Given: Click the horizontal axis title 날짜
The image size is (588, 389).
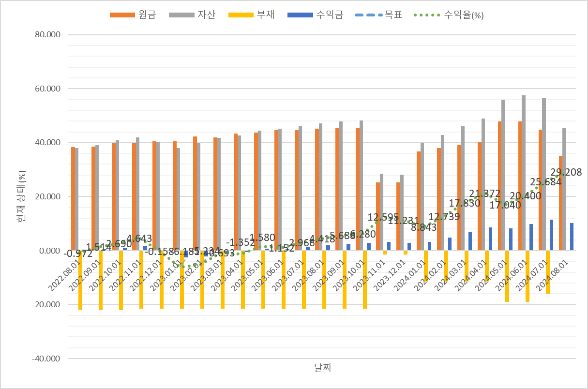Looking at the screenshot, I should (x=323, y=368).
